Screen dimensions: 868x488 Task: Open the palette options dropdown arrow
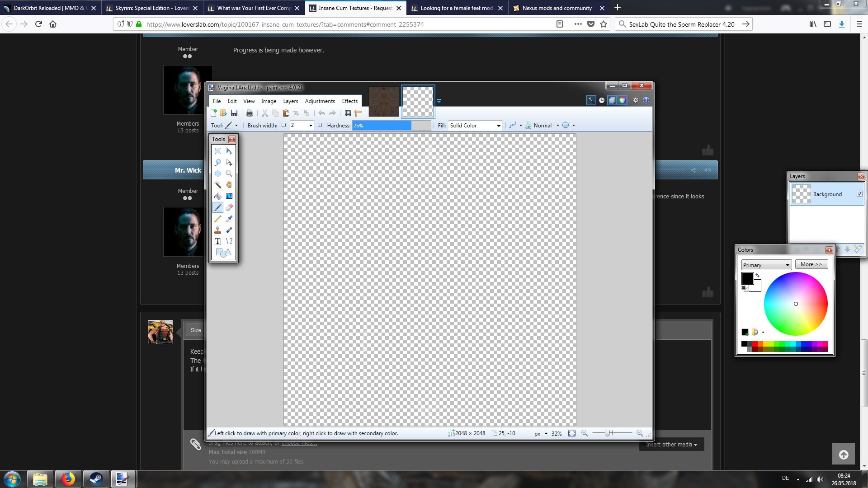pyautogui.click(x=763, y=333)
